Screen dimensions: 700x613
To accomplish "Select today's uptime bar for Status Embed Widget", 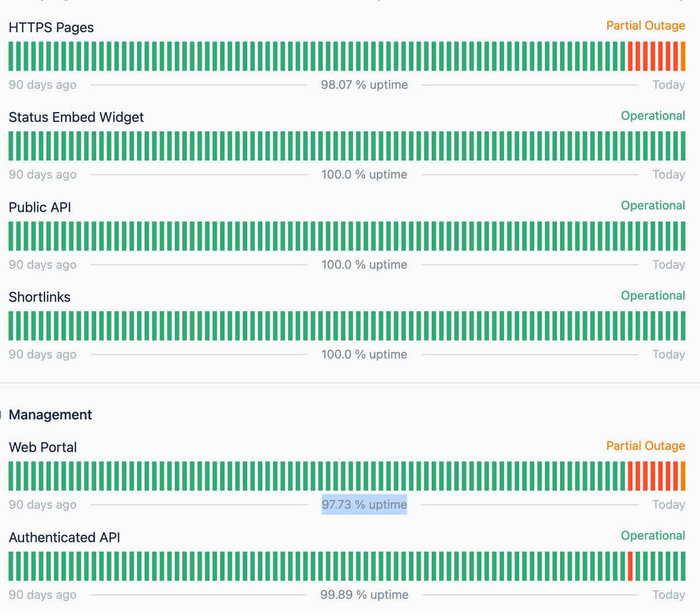I will 682,146.
